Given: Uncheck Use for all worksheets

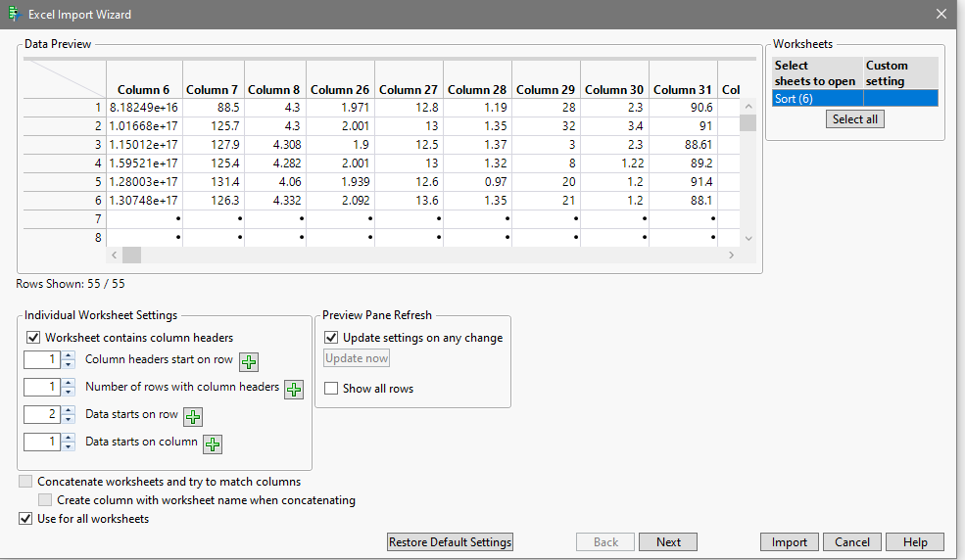Looking at the screenshot, I should coord(25,519).
